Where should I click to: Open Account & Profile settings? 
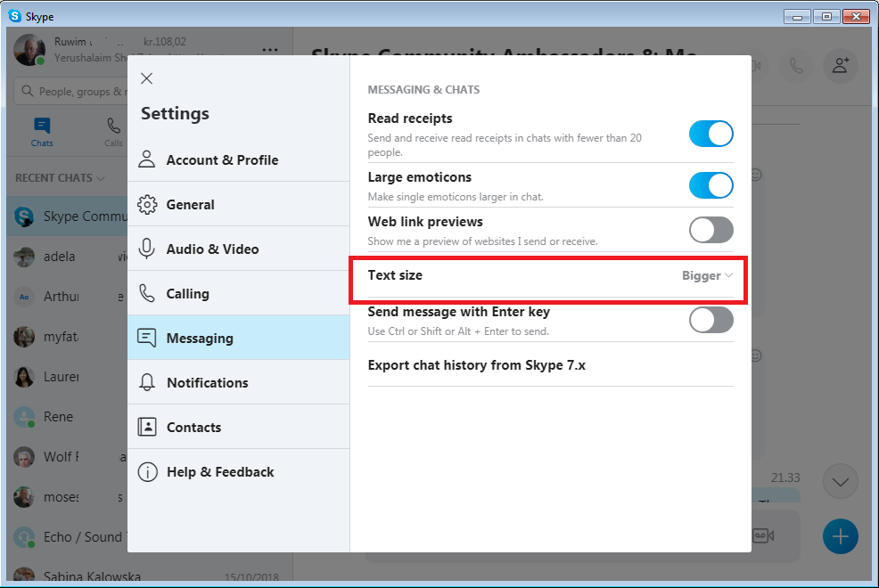point(239,159)
